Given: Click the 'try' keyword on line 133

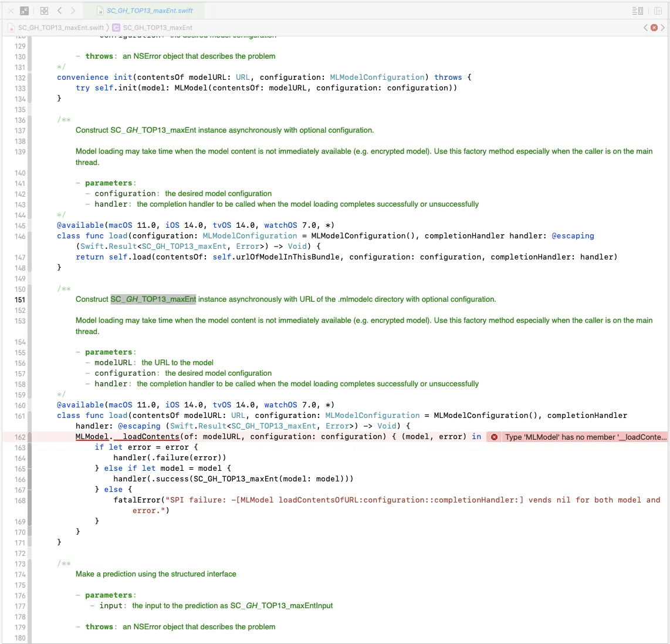Looking at the screenshot, I should 83,88.
